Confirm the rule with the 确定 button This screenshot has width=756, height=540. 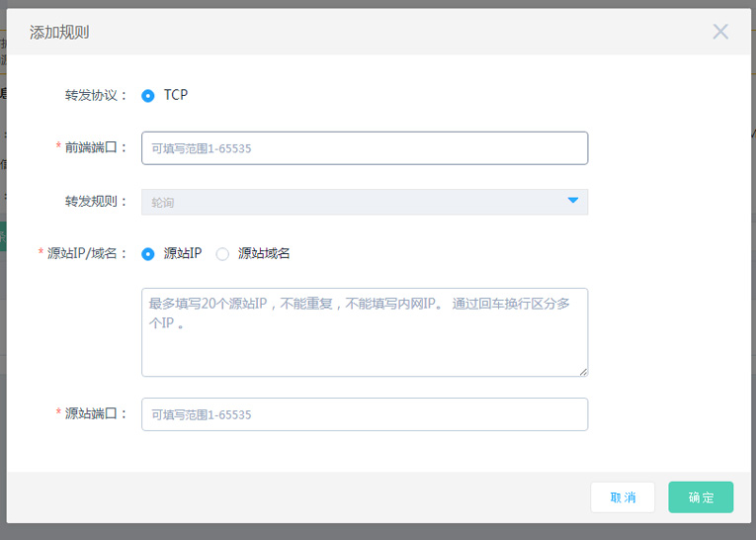(701, 497)
